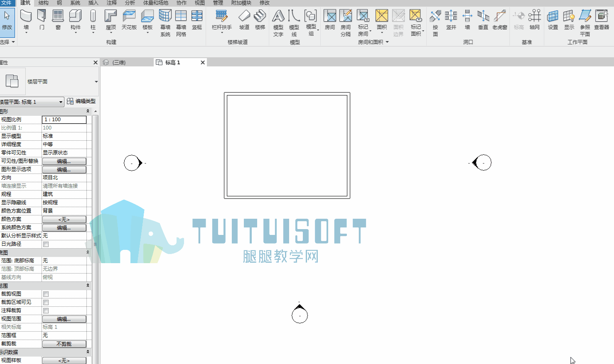Click 编辑 button for 可见性/图形替换
The height and width of the screenshot is (364, 614).
[x=64, y=161]
